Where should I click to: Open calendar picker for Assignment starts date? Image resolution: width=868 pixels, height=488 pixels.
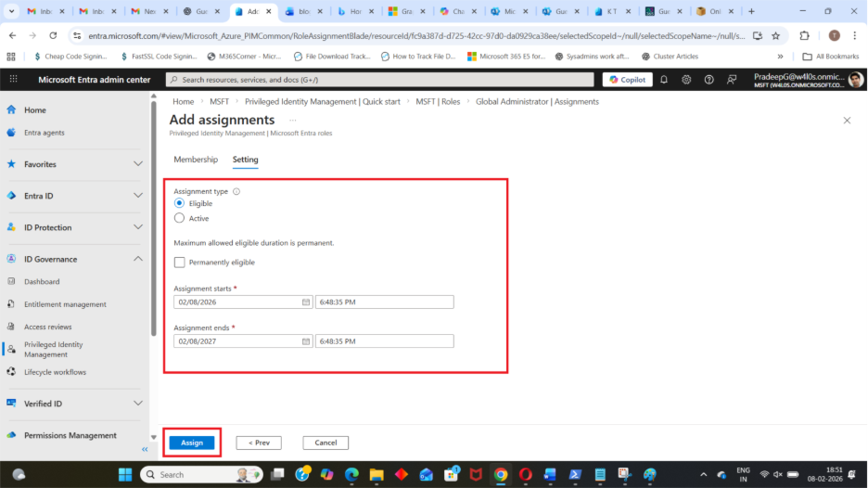pos(306,302)
